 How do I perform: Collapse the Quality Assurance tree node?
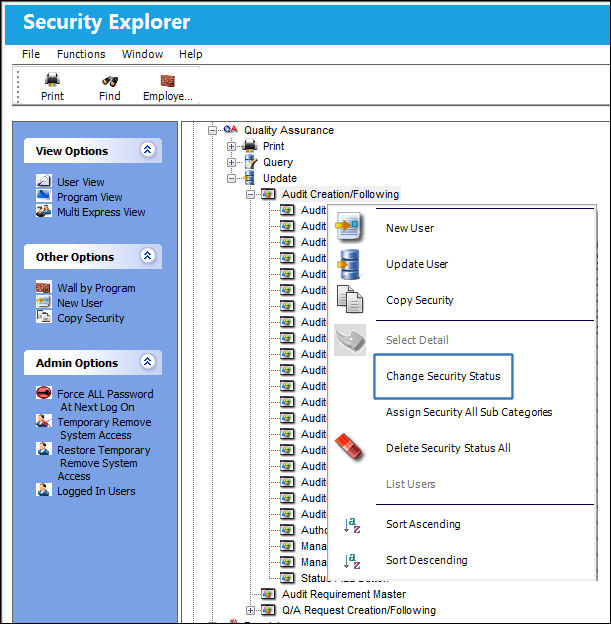coord(213,130)
